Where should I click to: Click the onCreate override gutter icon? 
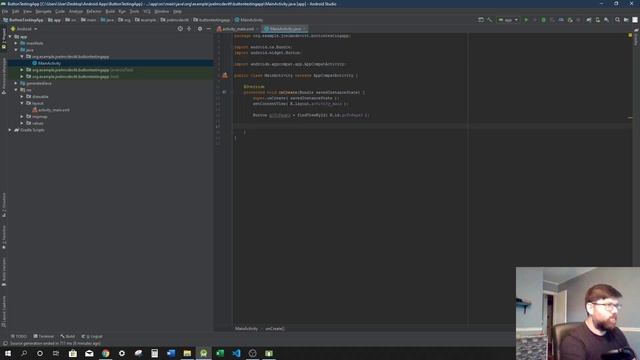[x=224, y=92]
